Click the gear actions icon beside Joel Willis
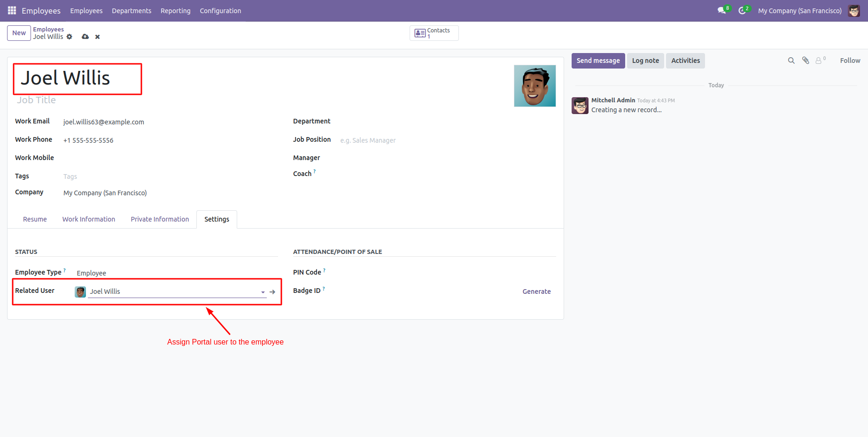Screen dimensions: 868x437 coord(70,37)
